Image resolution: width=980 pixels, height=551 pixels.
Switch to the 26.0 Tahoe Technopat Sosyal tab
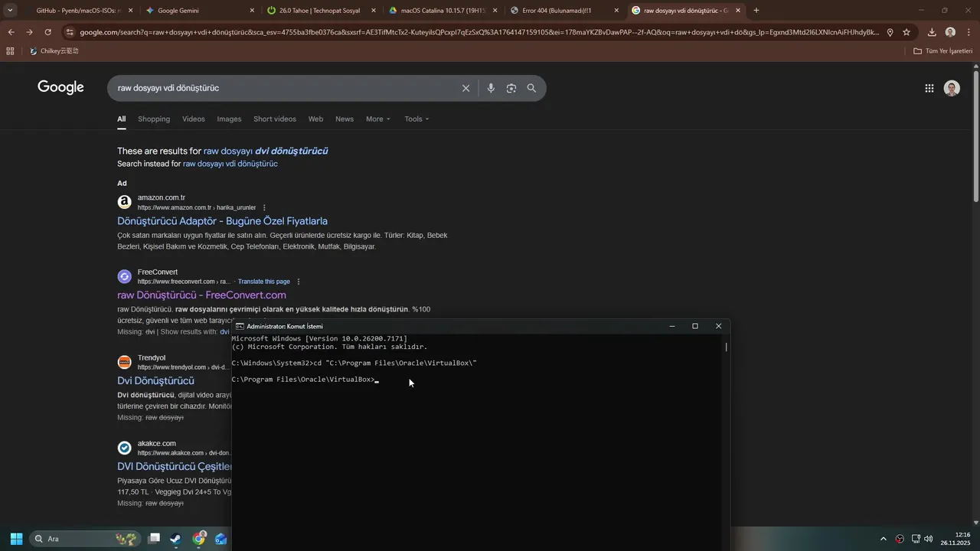click(322, 11)
